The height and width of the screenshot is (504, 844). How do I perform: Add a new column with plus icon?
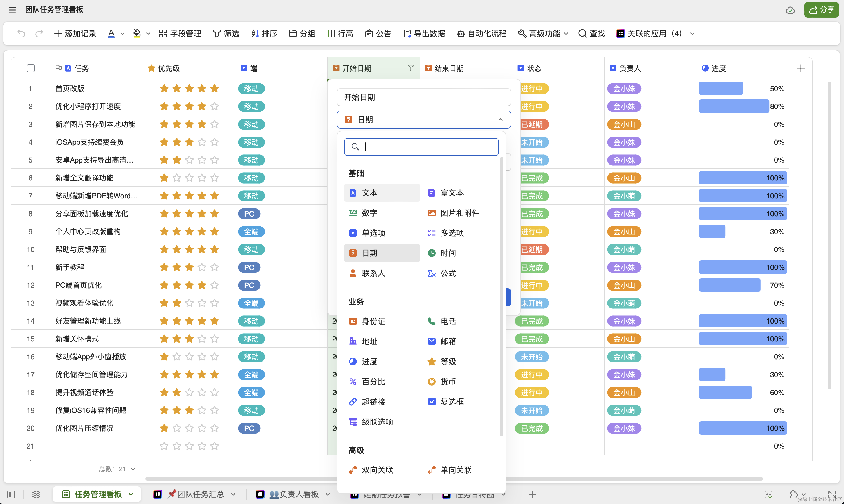pyautogui.click(x=800, y=68)
